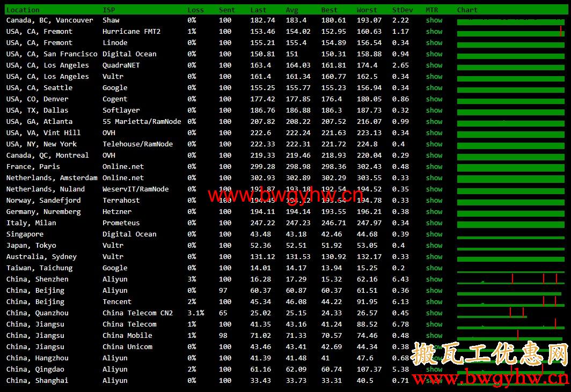571x392 pixels.
Task: Click the Worst column header
Action: click(x=367, y=10)
